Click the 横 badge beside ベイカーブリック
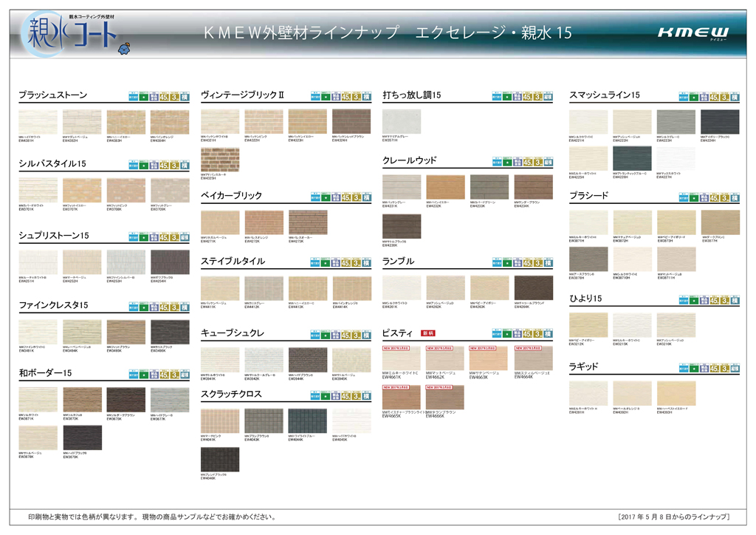756x535 pixels. 366,197
